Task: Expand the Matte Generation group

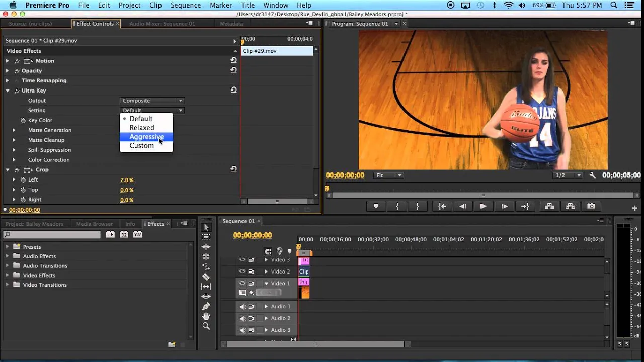Action: pos(14,130)
